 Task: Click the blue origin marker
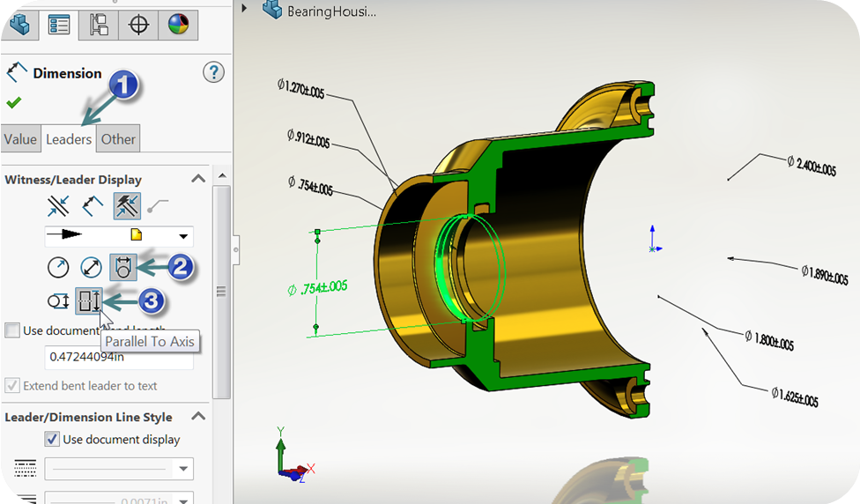point(654,239)
